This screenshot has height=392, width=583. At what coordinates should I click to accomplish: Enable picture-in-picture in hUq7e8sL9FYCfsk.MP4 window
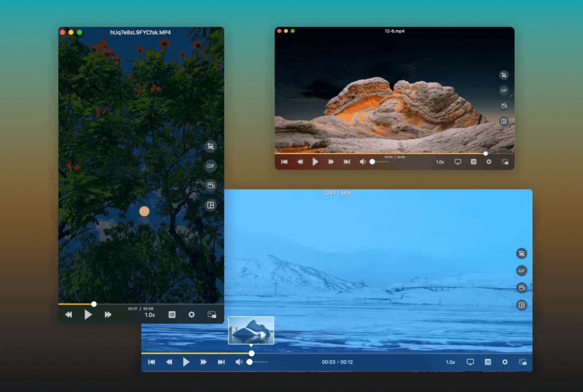212,315
